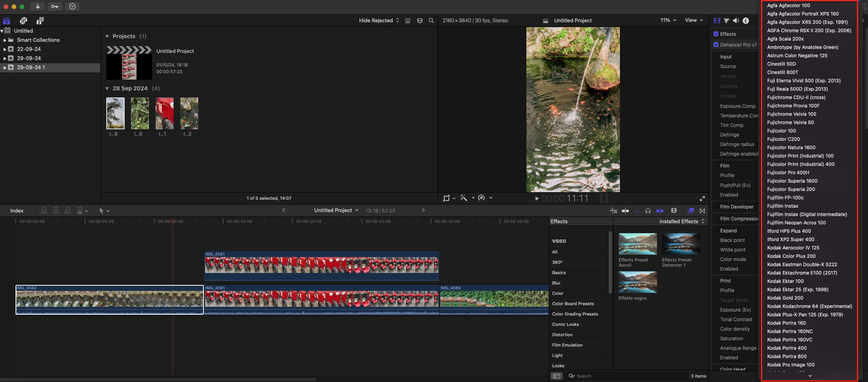The height and width of the screenshot is (382, 868).
Task: Select Cinestill 800T from the list
Action: tap(782, 72)
